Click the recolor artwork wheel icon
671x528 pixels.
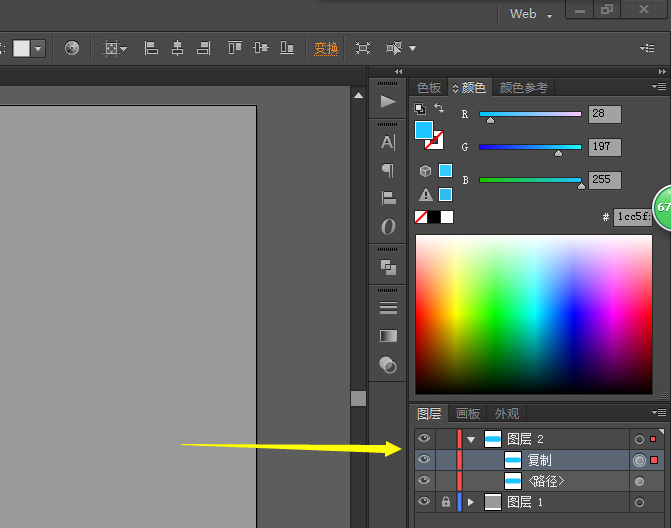[72, 48]
